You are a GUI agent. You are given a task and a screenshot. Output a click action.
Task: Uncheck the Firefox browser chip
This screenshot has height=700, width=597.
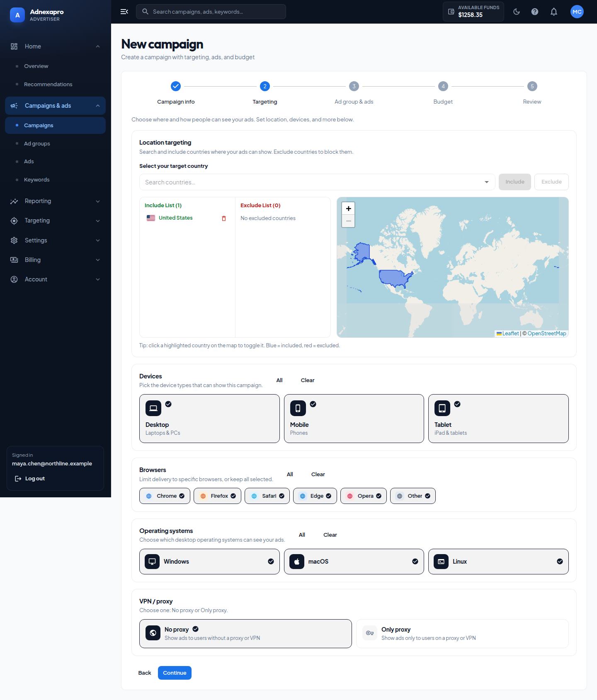point(217,496)
